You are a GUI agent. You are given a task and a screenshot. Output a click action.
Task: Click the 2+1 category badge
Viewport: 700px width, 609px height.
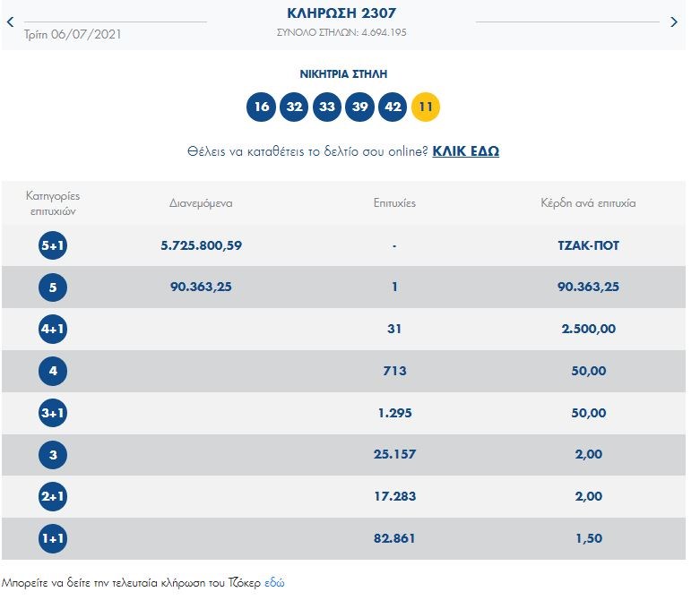click(53, 497)
